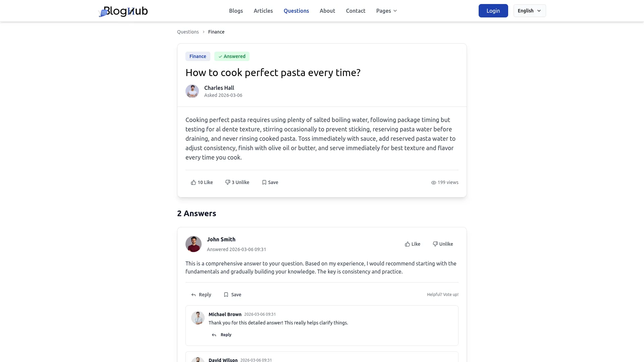644x362 pixels.
Task: Click the reply arrow icon under John Smith's answer
Action: point(194,295)
